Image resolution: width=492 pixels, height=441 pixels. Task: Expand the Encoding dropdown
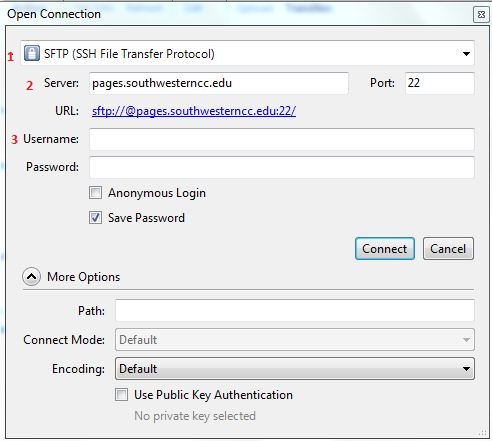(295, 369)
